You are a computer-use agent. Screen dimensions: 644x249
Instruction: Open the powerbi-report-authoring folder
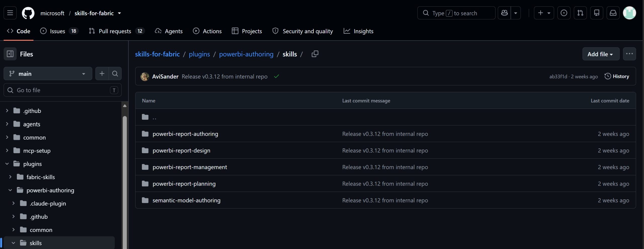tap(185, 134)
